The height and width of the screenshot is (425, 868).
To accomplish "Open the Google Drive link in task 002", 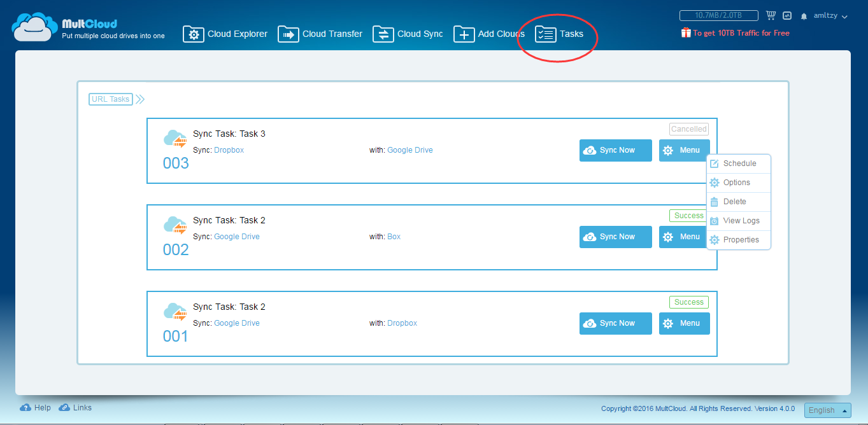I will [237, 237].
